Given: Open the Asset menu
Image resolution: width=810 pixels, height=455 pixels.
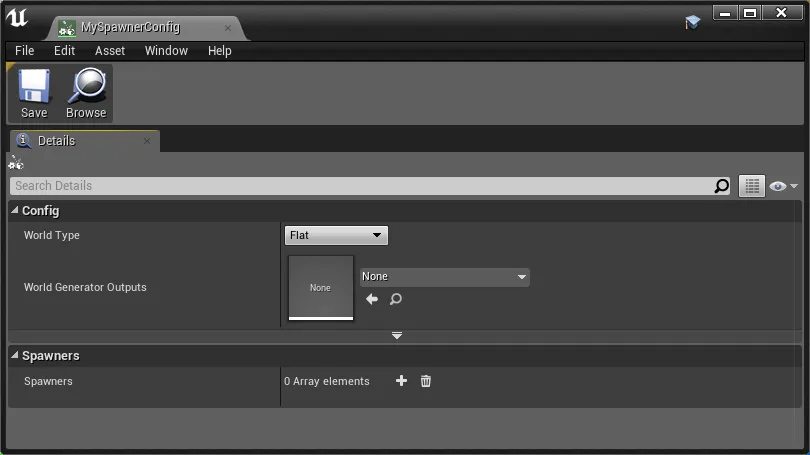Looking at the screenshot, I should coord(110,51).
